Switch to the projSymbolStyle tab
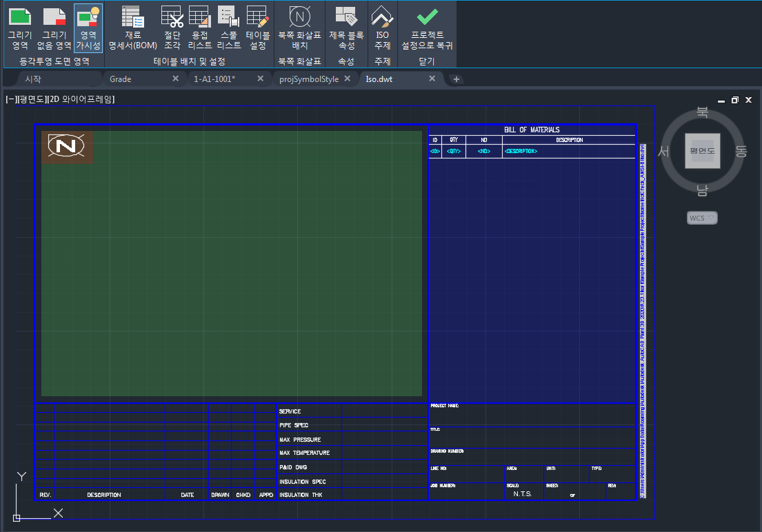The image size is (762, 532). 308,79
